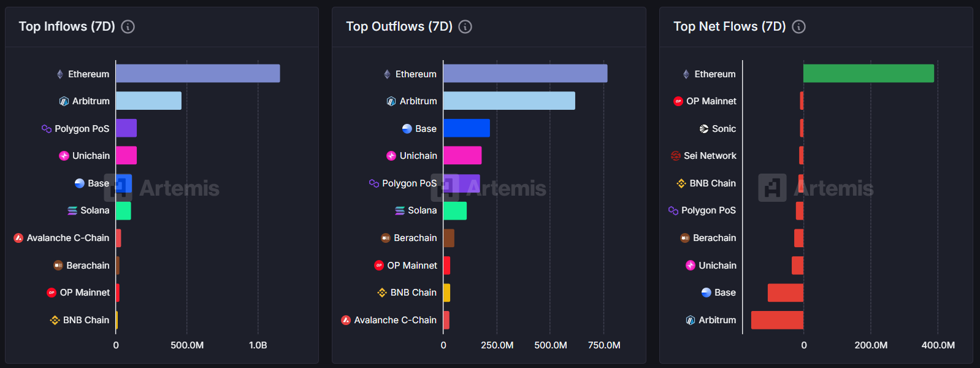Click Arbitrum logo in Top Net Flows
This screenshot has width=980, height=368.
(691, 320)
